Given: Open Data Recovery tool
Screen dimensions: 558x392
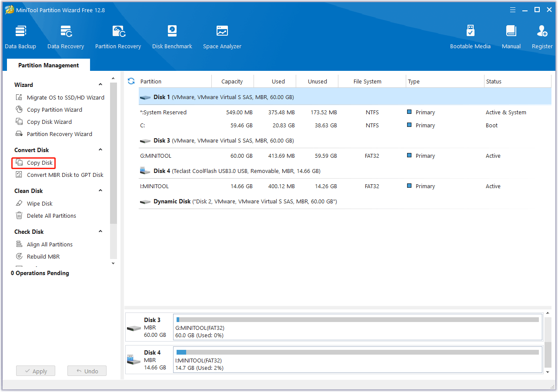Looking at the screenshot, I should pos(66,37).
